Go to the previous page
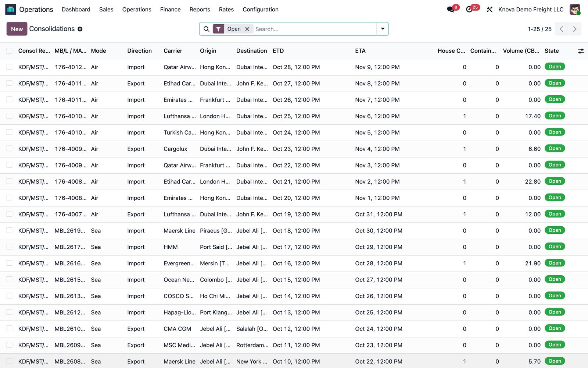Viewport: 588px width, 368px height. coord(562,29)
